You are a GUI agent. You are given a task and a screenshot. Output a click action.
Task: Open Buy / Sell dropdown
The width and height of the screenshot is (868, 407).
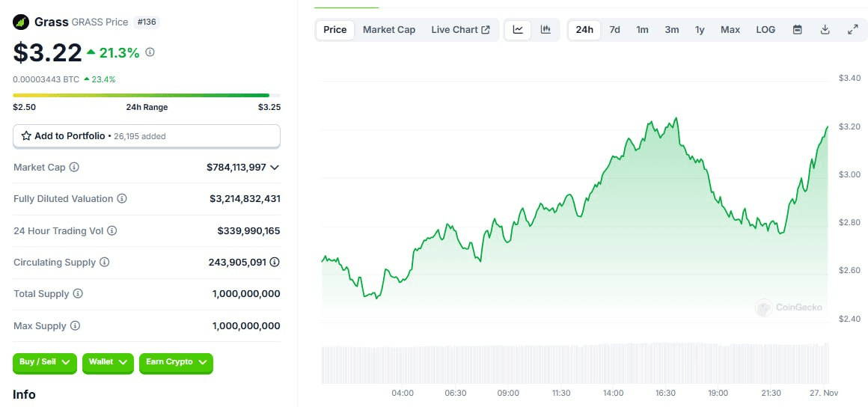[x=44, y=362]
